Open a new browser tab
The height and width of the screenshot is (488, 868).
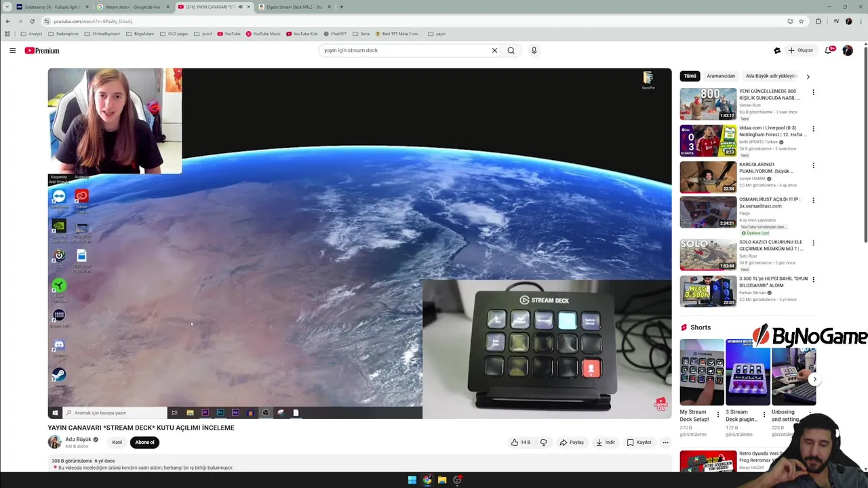click(x=341, y=7)
